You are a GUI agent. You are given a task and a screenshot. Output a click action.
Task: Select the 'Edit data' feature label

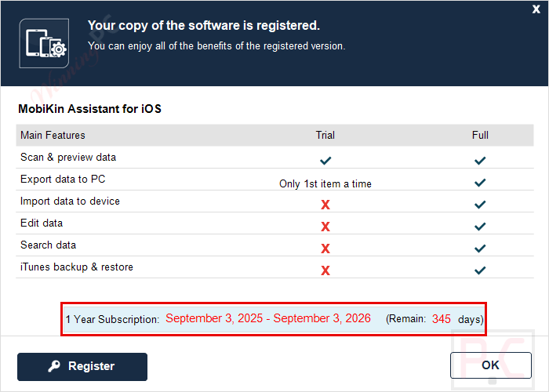42,223
